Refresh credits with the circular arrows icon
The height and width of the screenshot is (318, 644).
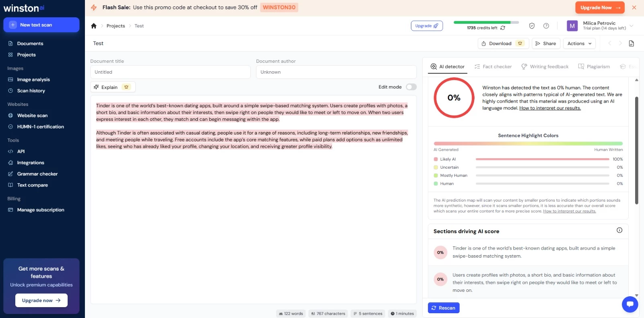pyautogui.click(x=503, y=28)
